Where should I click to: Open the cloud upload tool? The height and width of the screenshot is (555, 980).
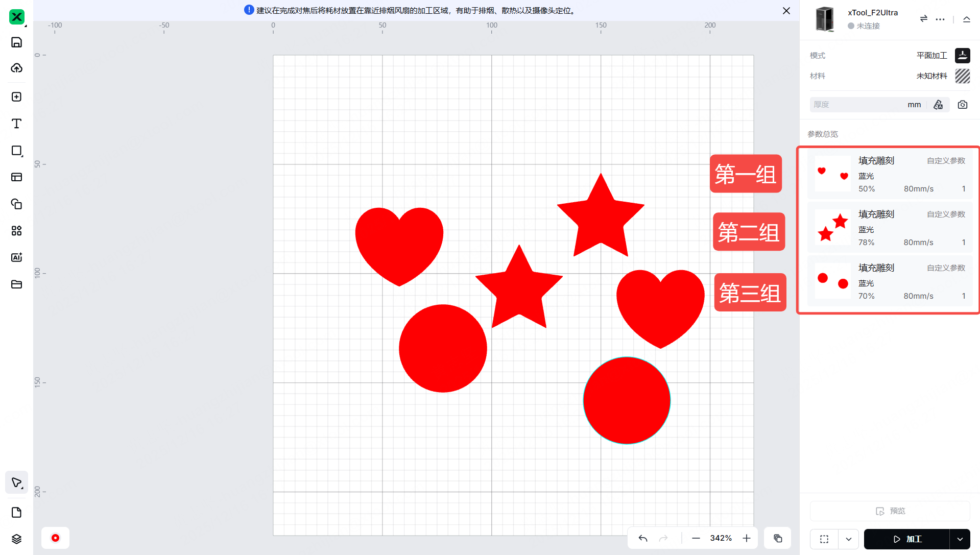[x=16, y=68]
